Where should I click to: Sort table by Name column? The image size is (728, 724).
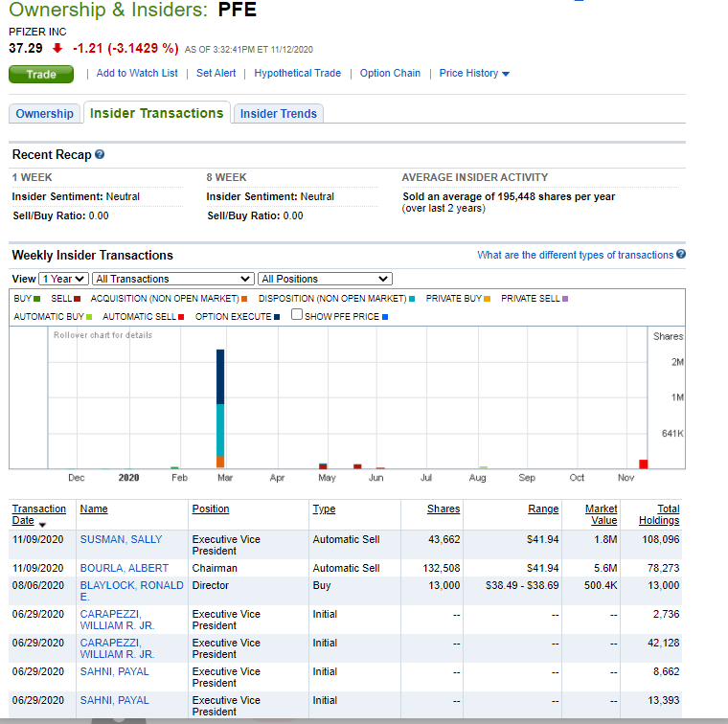[x=94, y=509]
